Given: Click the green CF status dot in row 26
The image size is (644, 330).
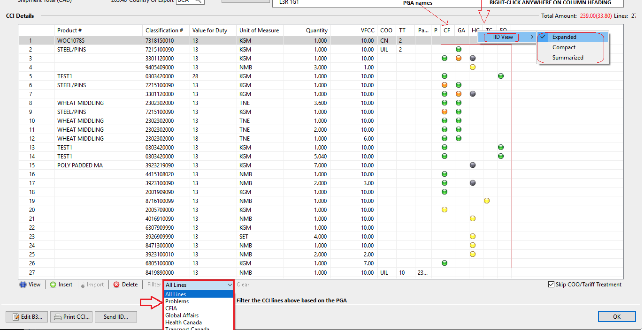Looking at the screenshot, I should [445, 263].
